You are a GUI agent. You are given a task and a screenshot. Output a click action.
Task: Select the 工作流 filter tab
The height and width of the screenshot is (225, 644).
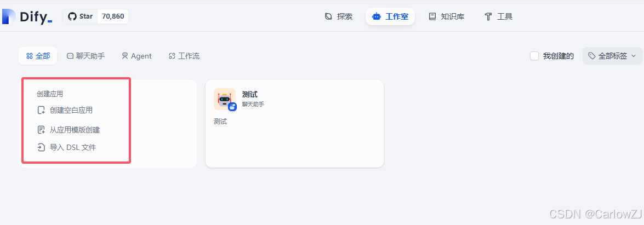point(184,56)
